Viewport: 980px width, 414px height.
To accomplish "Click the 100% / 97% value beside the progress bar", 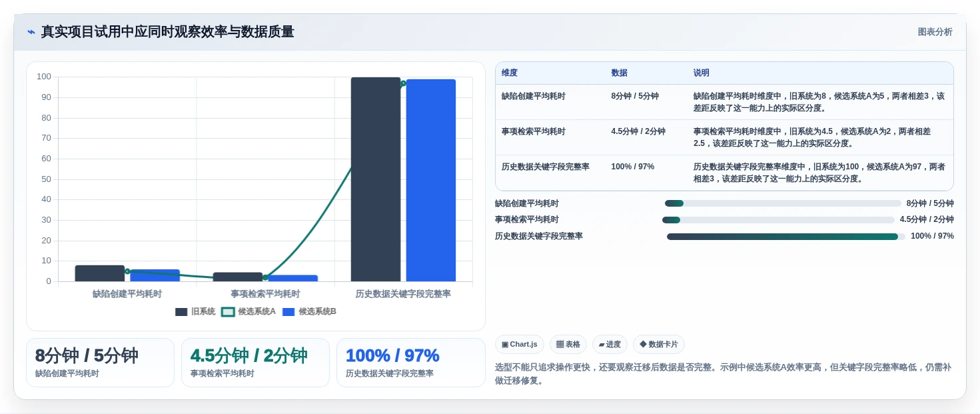I will pyautogui.click(x=932, y=236).
